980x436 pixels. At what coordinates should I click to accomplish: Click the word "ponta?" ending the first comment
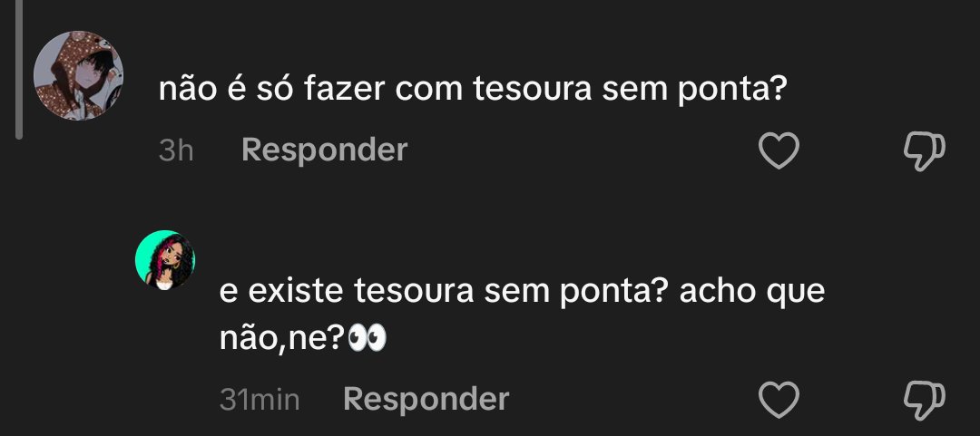(732, 92)
